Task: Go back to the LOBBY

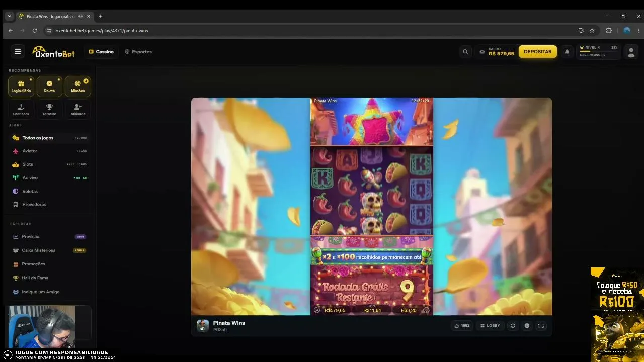Action: tap(490, 326)
